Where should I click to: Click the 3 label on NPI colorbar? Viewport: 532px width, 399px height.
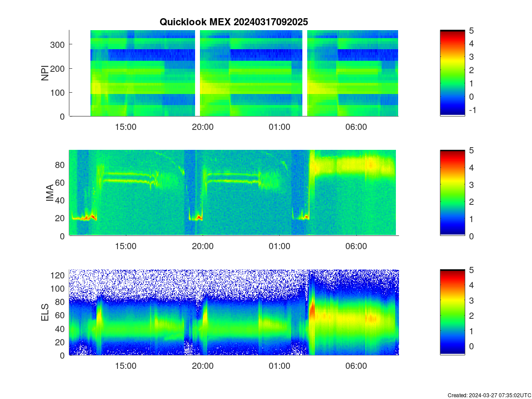(471, 57)
